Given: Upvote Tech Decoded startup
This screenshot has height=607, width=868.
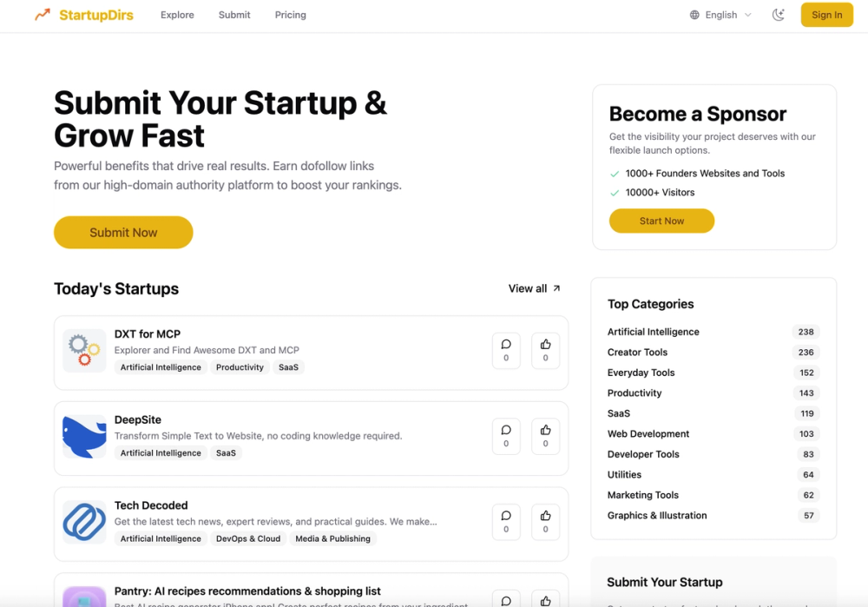Looking at the screenshot, I should click(x=545, y=522).
